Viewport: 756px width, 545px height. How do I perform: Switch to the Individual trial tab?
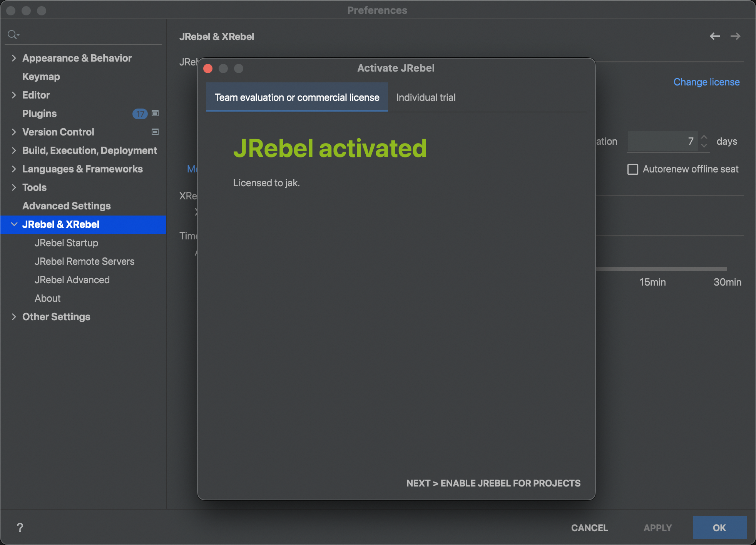pos(425,97)
